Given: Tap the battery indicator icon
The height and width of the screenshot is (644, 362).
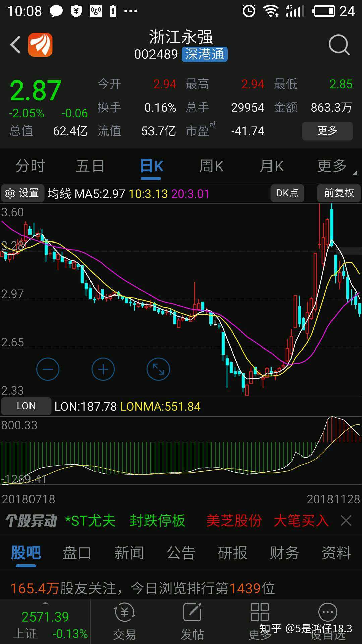Looking at the screenshot, I should coord(323,11).
